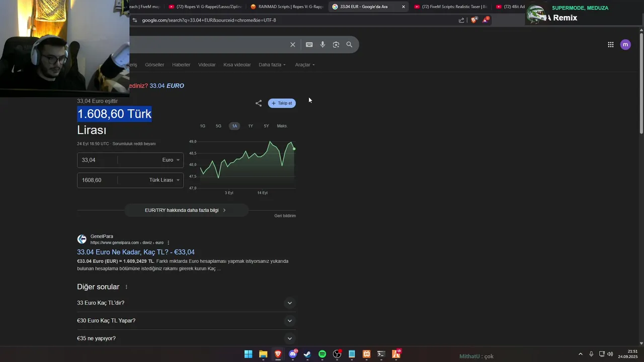Viewport: 644px width, 362px height.
Task: Open the terminal taskbar icon
Action: click(381, 354)
